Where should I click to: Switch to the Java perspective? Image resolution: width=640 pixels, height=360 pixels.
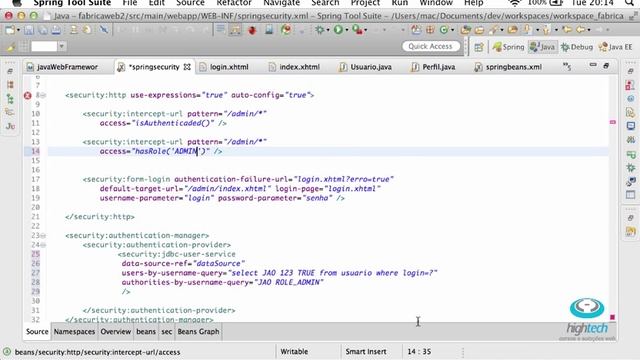coord(542,47)
